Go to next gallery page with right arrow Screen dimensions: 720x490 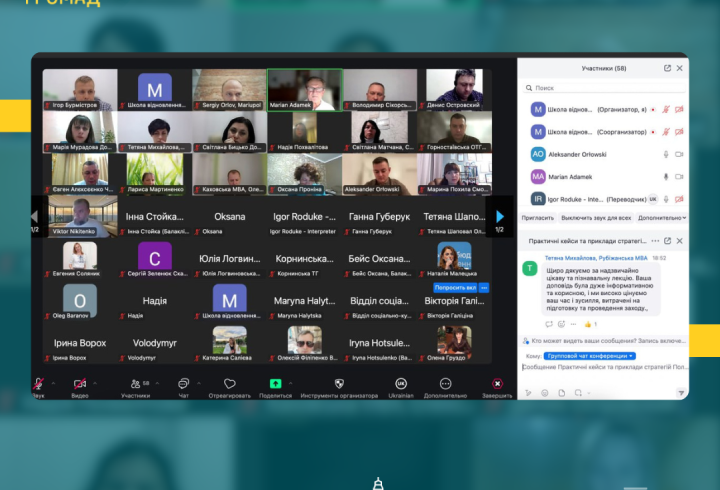click(500, 216)
